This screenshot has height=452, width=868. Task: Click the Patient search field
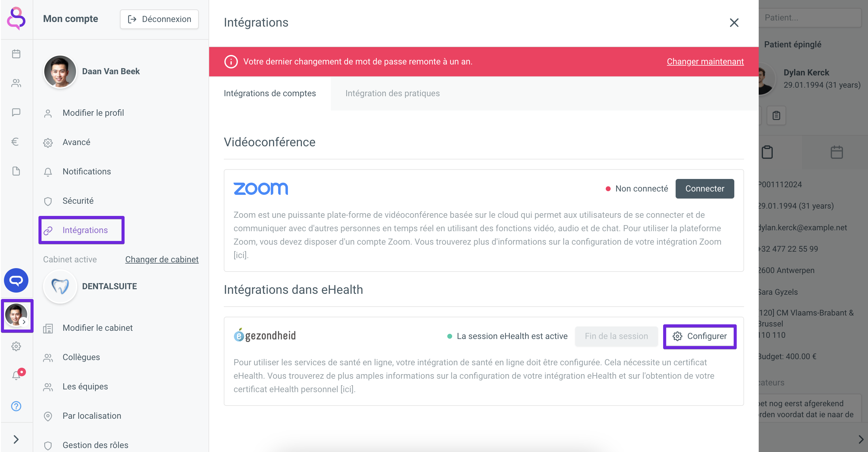pyautogui.click(x=810, y=17)
